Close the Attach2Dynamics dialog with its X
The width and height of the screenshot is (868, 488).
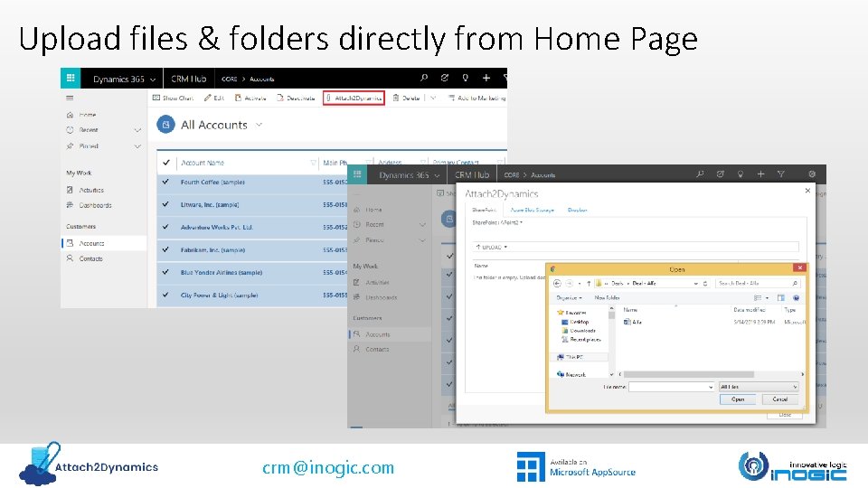point(807,191)
